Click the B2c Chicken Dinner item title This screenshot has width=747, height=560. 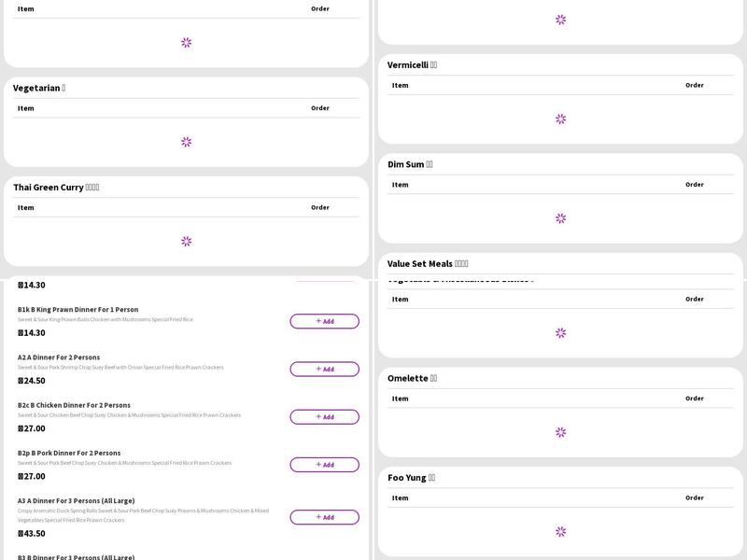pyautogui.click(x=74, y=405)
